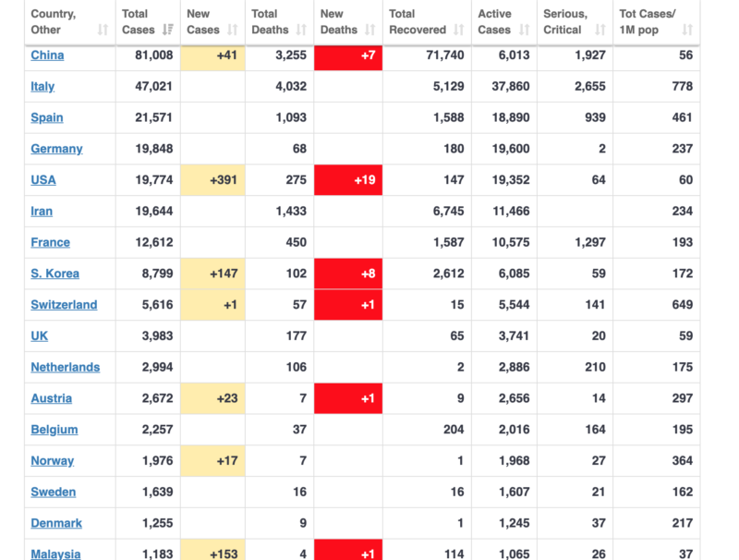
Task: Open the China country link
Action: pyautogui.click(x=47, y=55)
